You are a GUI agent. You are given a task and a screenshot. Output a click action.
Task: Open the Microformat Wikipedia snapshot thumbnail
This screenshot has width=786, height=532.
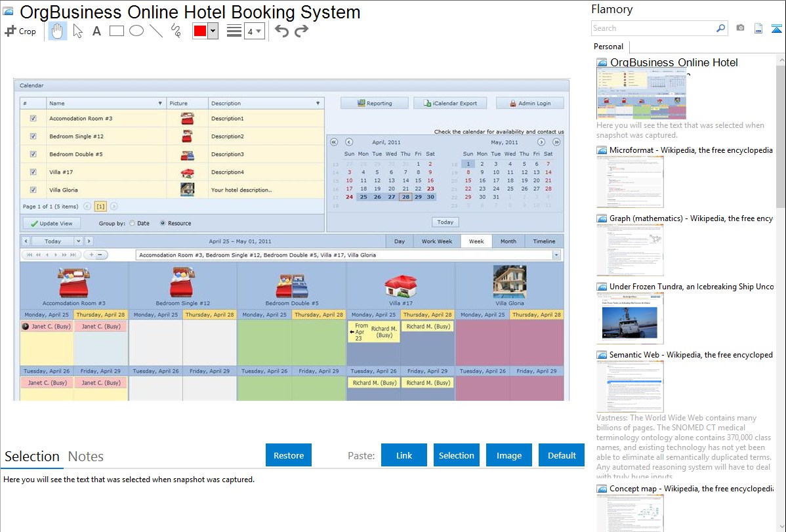point(630,181)
